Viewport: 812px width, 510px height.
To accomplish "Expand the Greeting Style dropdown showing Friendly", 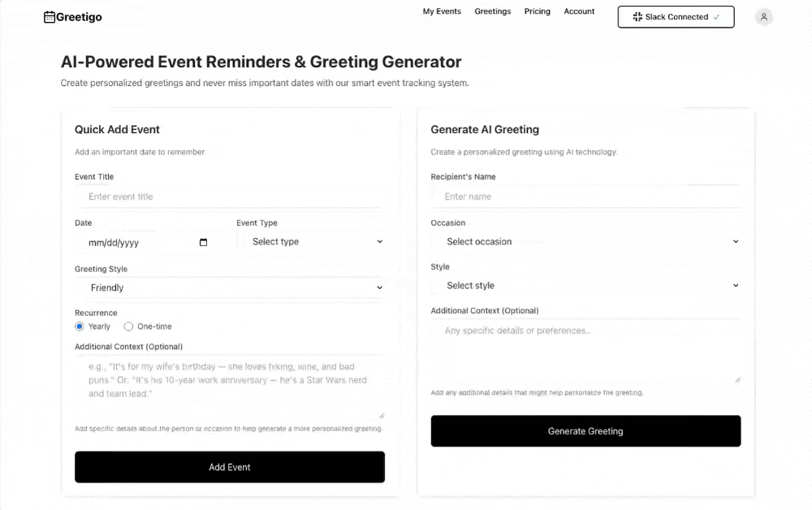I will [230, 287].
